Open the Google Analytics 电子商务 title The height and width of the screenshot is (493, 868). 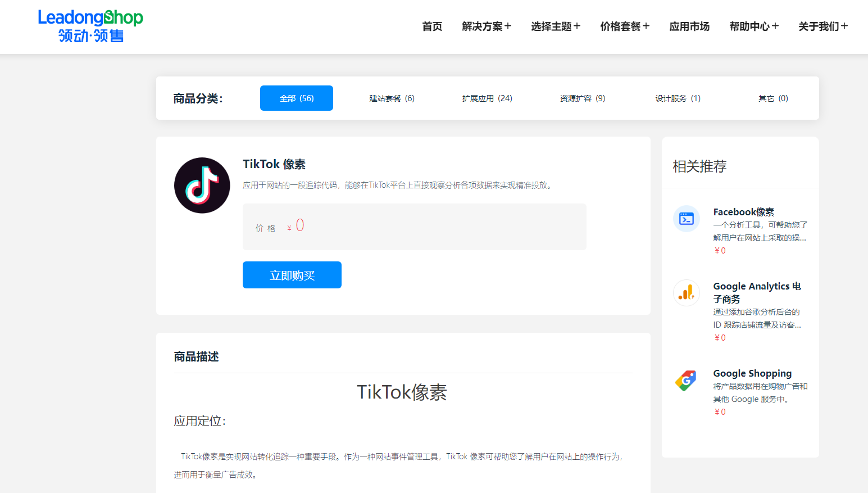757,292
